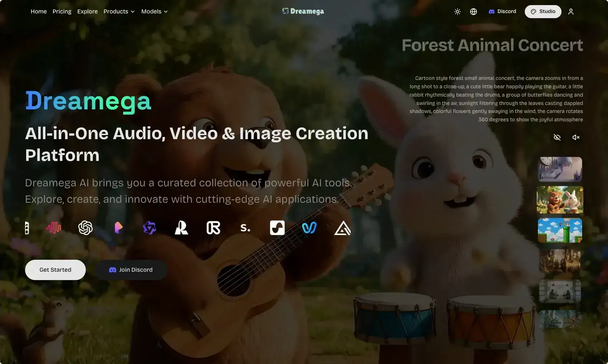Click the orange-purple play-shaped logo

pyautogui.click(x=118, y=228)
